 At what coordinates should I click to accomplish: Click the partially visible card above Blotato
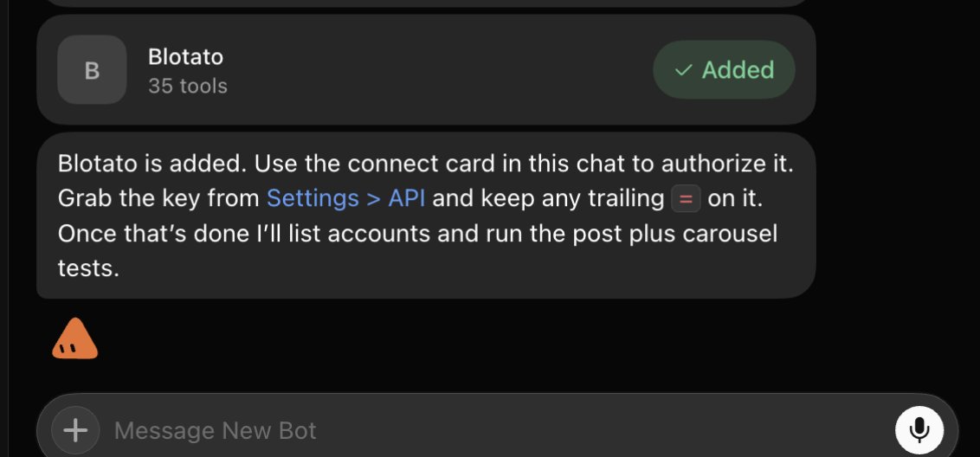click(426, 3)
